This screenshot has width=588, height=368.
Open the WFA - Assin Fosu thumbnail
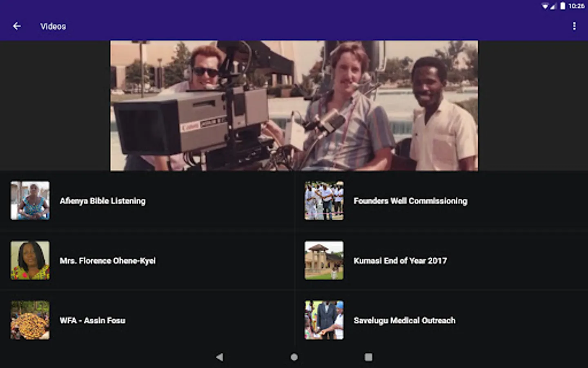click(x=30, y=320)
